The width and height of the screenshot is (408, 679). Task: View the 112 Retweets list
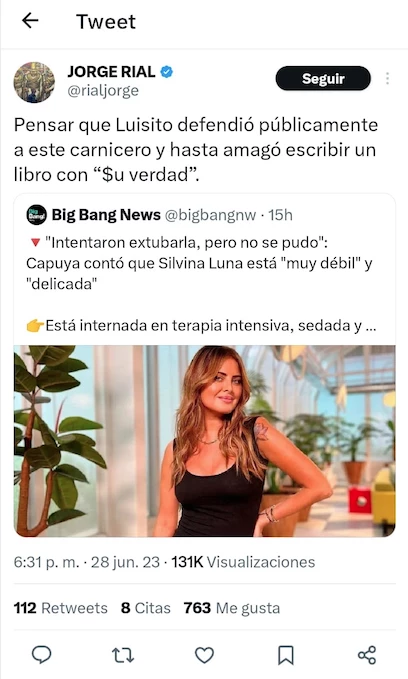[x=61, y=608]
